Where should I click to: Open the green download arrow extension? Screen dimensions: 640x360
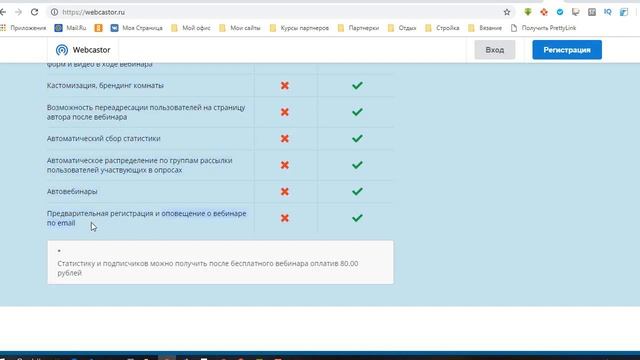(528, 12)
